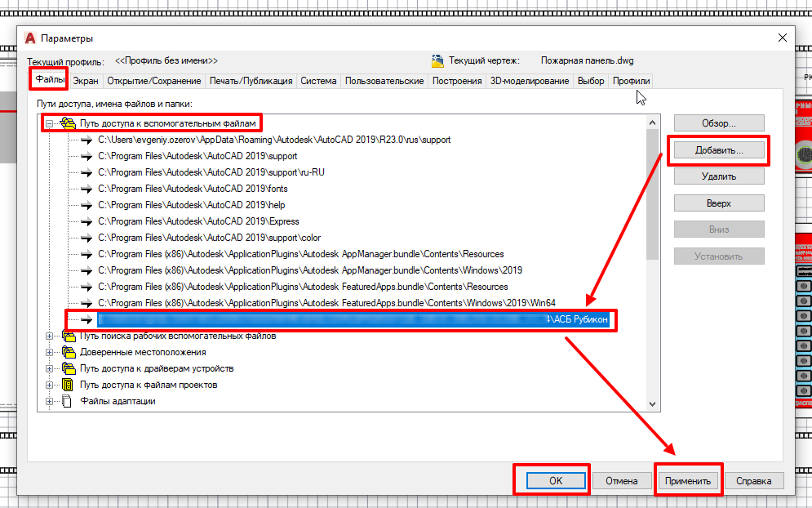Move the path up with Вверх
This screenshot has width=812, height=508.
coord(719,203)
